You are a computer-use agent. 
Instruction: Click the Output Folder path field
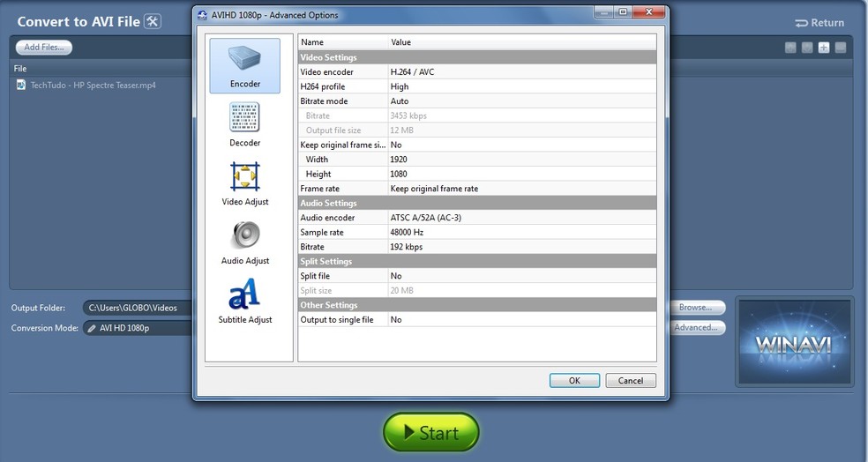[x=138, y=308]
